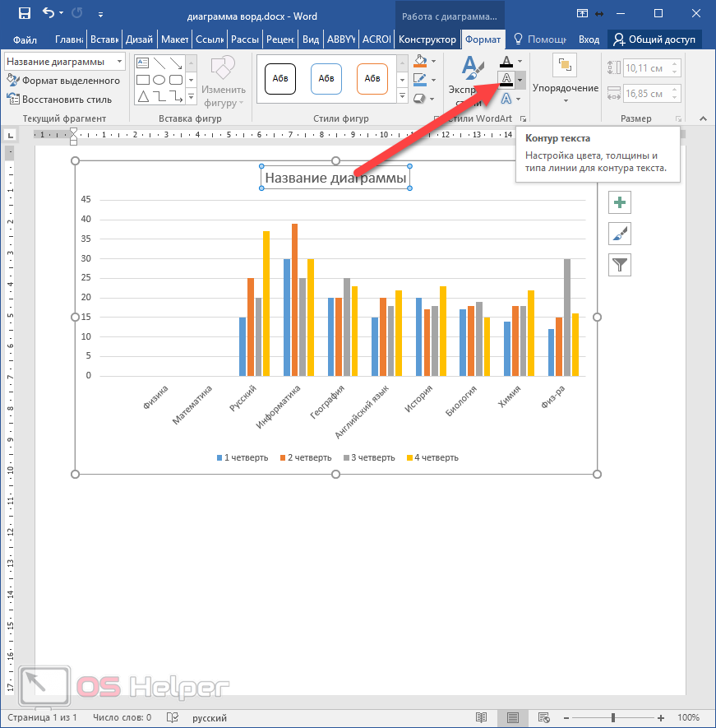Click the Shape Fill paint bucket icon

[x=421, y=62]
